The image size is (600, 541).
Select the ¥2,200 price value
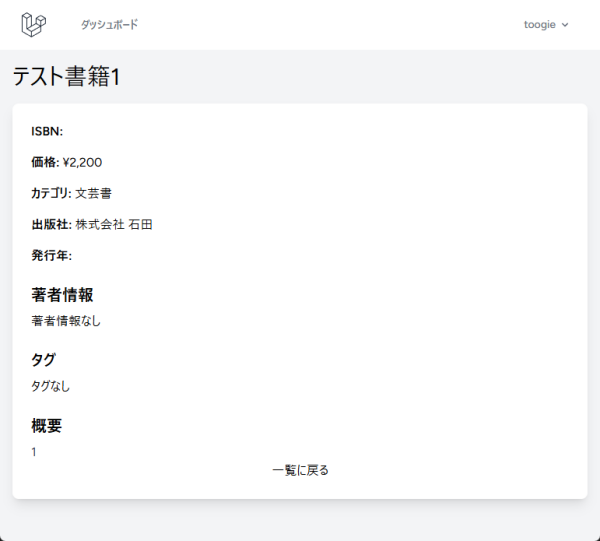click(83, 162)
